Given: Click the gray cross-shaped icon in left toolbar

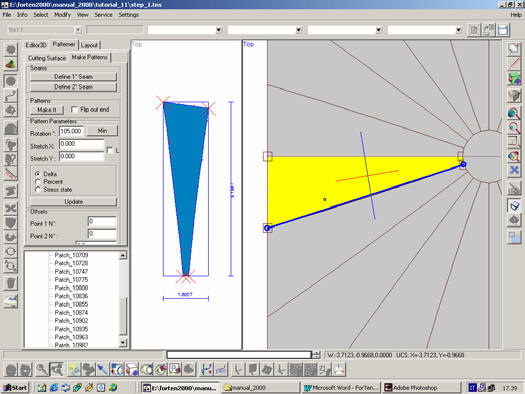Looking at the screenshot, I should pyautogui.click(x=11, y=208).
